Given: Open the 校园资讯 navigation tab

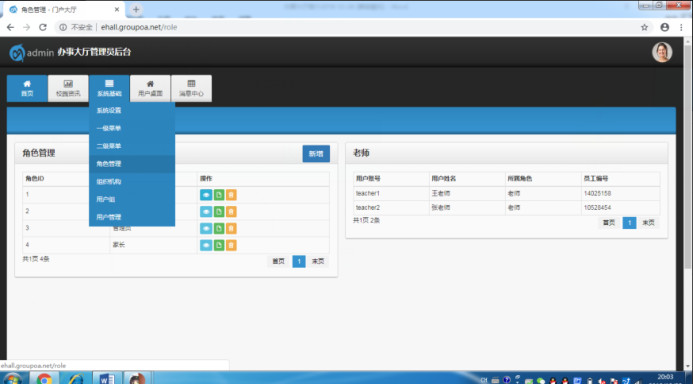Looking at the screenshot, I should (68, 88).
